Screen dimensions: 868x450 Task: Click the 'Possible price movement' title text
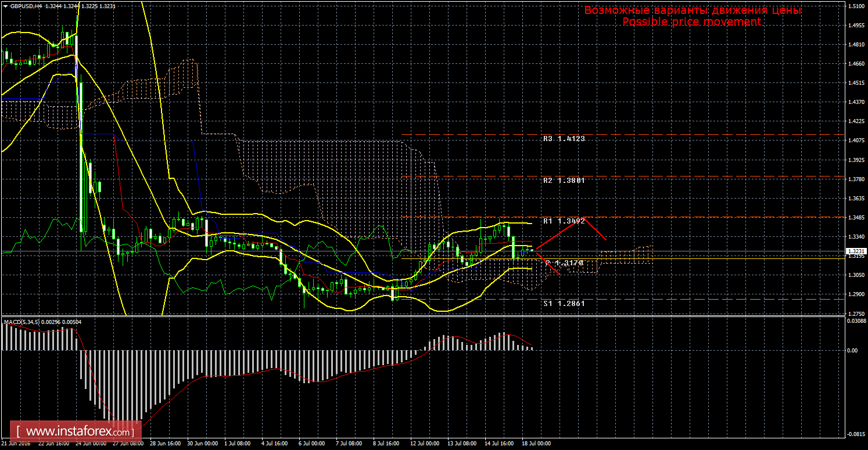pyautogui.click(x=691, y=22)
